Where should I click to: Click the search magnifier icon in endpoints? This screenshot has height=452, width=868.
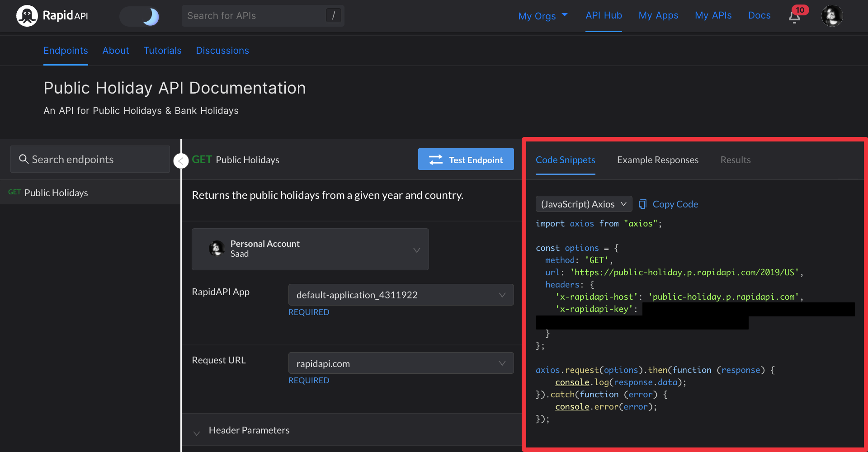coord(24,159)
